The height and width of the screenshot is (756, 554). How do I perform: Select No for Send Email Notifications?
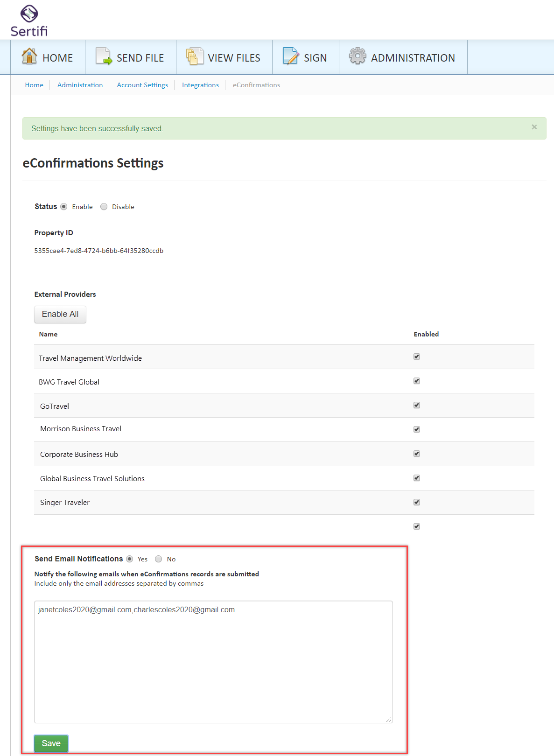[159, 559]
